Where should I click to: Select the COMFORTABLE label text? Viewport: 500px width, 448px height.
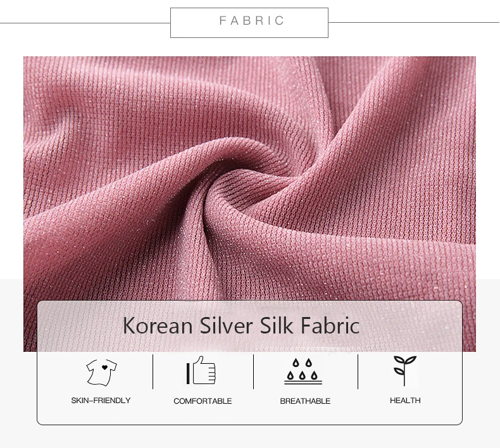point(203,401)
